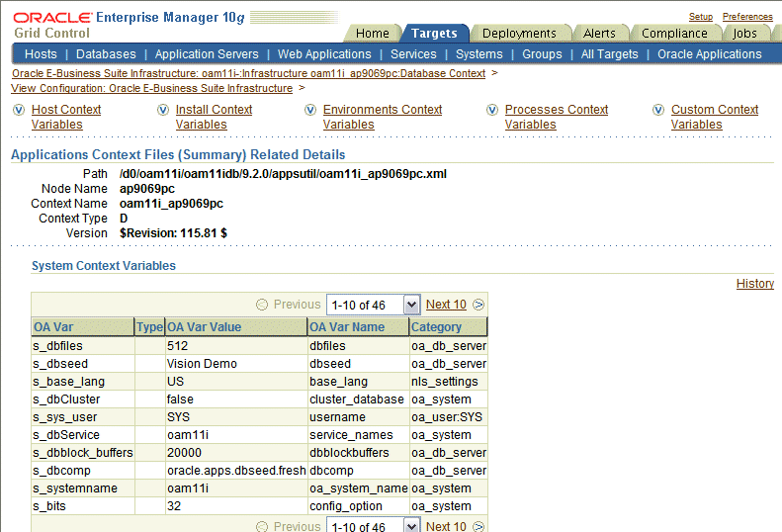Open the Deployments tab
This screenshot has width=782, height=532.
[519, 34]
